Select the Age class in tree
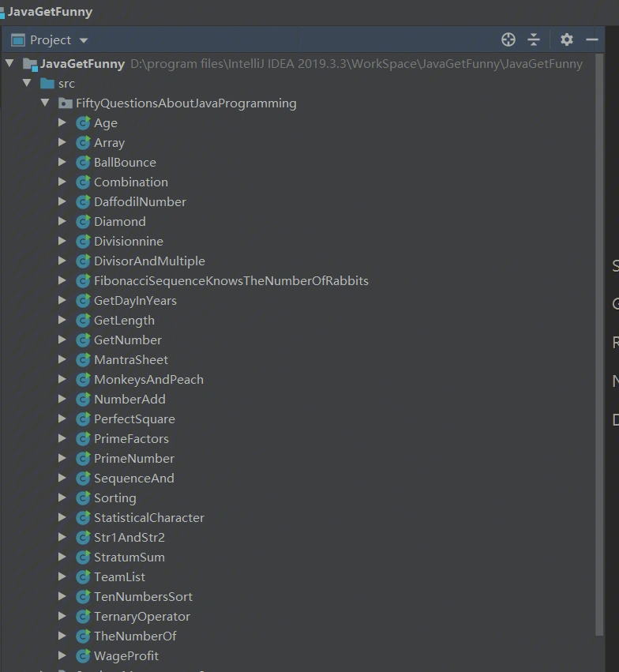The width and height of the screenshot is (619, 672). click(105, 123)
